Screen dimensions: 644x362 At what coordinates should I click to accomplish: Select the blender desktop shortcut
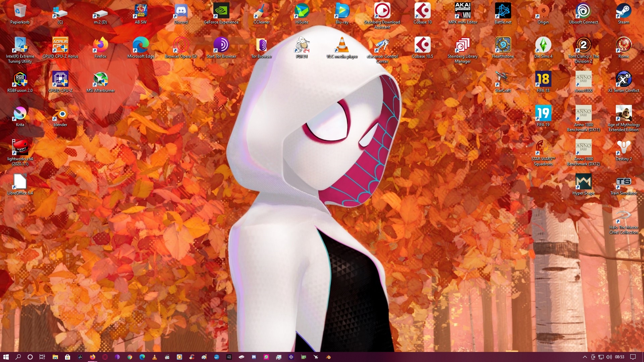[x=60, y=114]
